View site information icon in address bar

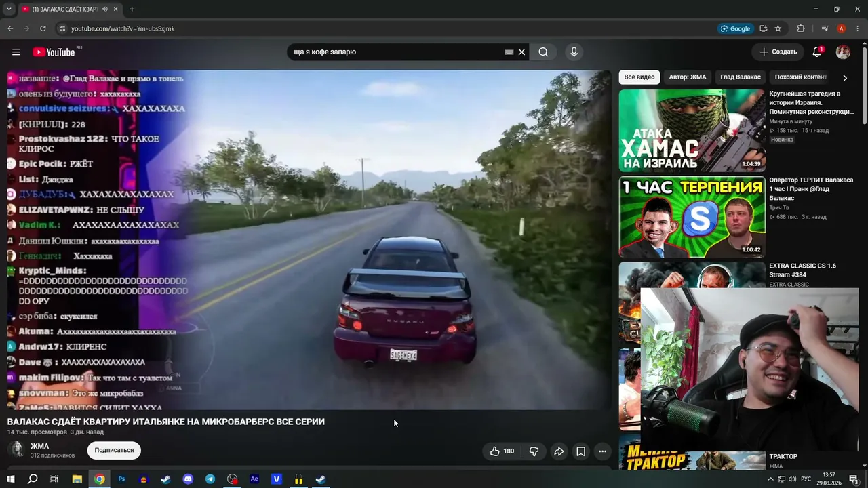point(62,28)
